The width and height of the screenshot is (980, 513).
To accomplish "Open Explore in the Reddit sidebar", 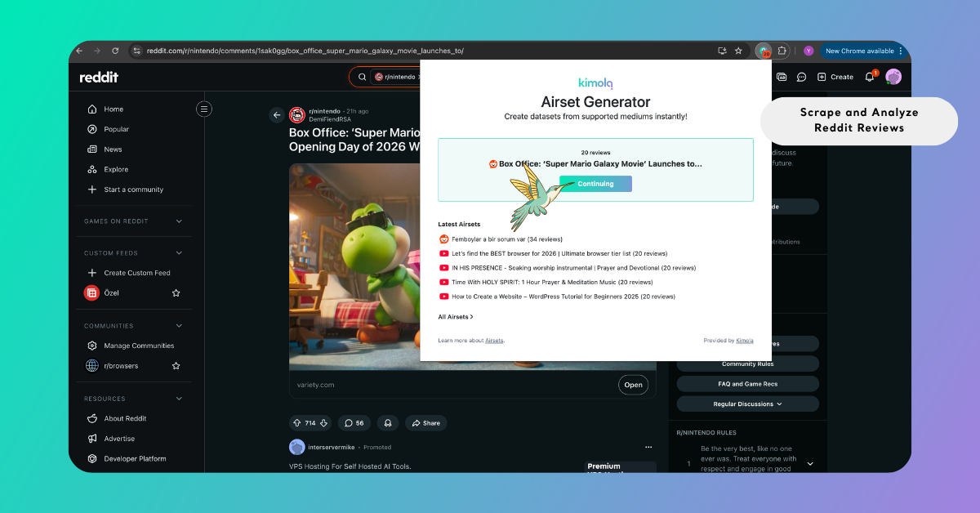I will click(x=116, y=169).
